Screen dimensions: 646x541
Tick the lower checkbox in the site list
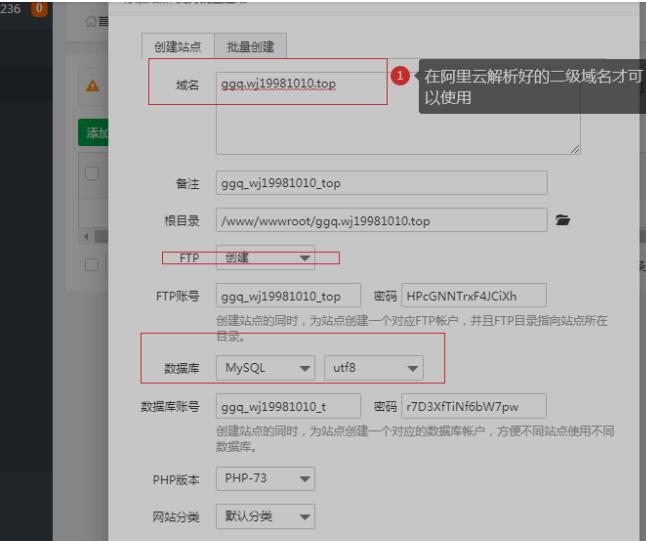coord(92,264)
